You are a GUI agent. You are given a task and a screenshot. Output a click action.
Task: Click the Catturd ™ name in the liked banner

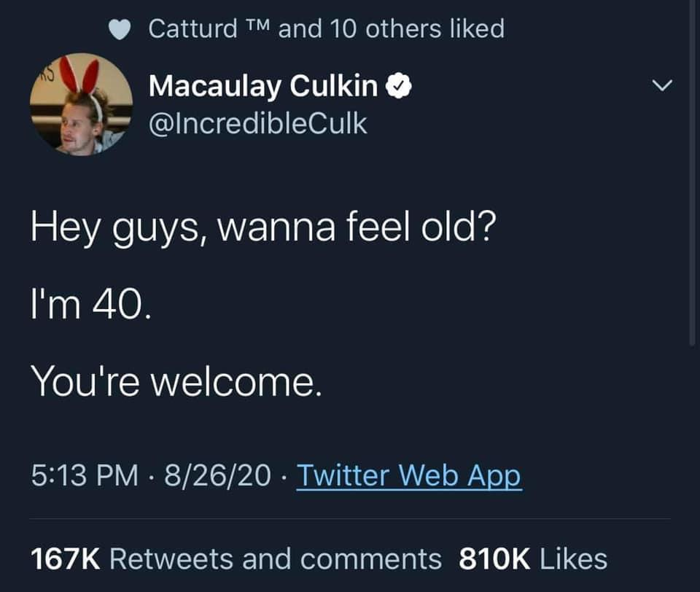[210, 29]
